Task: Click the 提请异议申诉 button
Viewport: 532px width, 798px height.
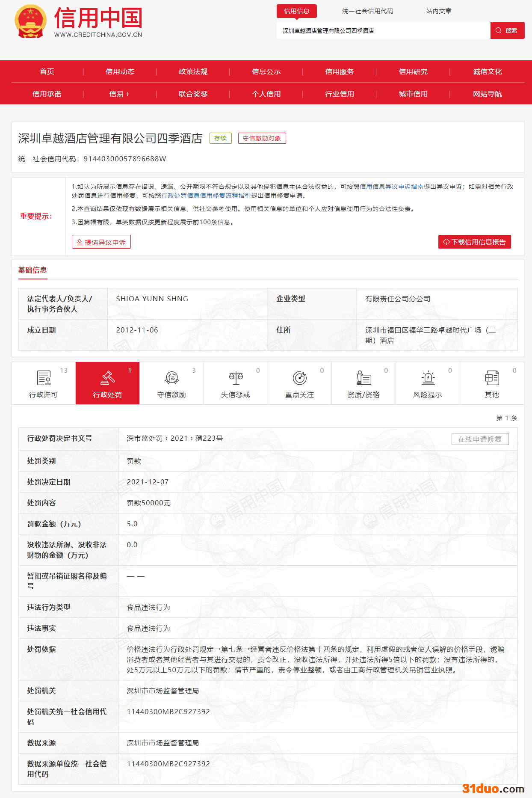Action: click(101, 242)
